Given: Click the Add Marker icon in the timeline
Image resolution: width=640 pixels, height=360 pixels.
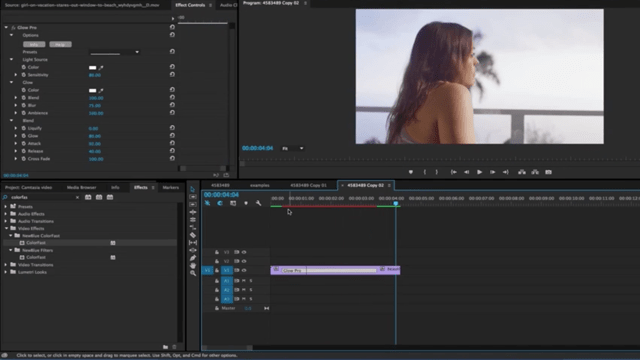Looking at the screenshot, I should pyautogui.click(x=246, y=203).
